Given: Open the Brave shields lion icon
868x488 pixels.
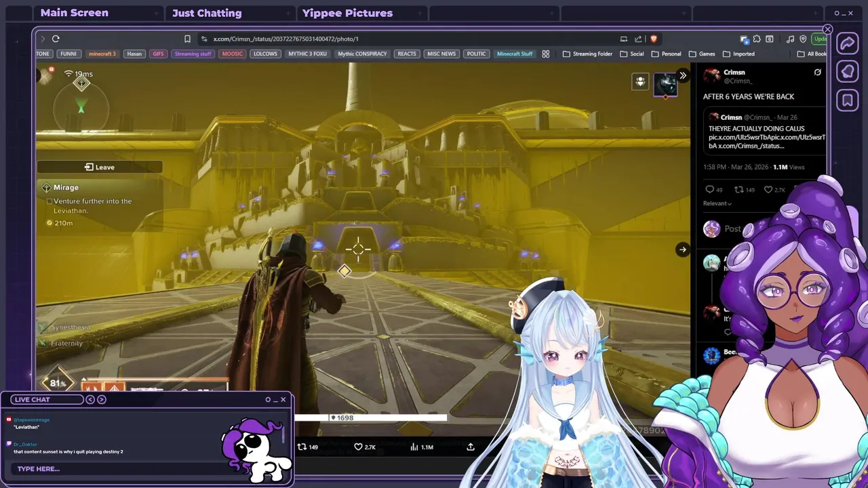Looking at the screenshot, I should 654,39.
